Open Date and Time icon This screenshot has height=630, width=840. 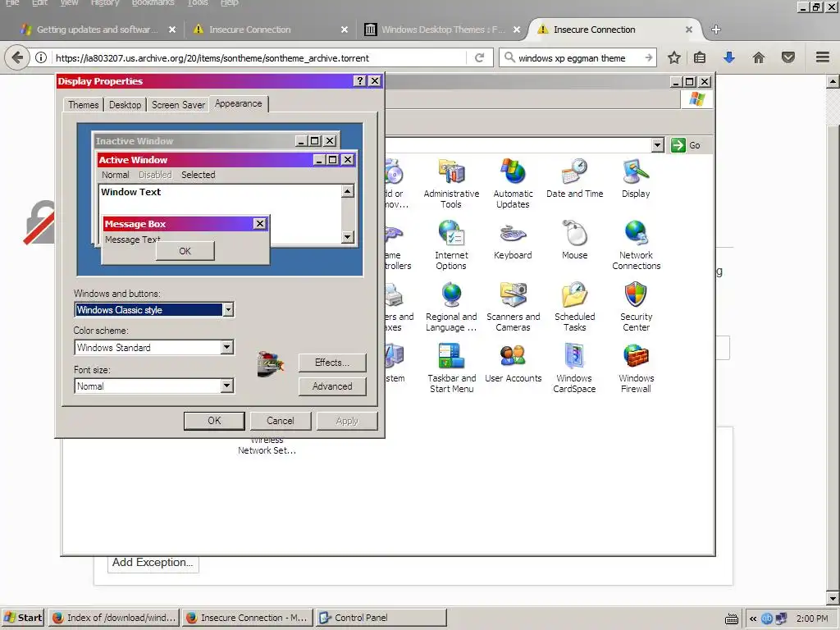pos(574,178)
